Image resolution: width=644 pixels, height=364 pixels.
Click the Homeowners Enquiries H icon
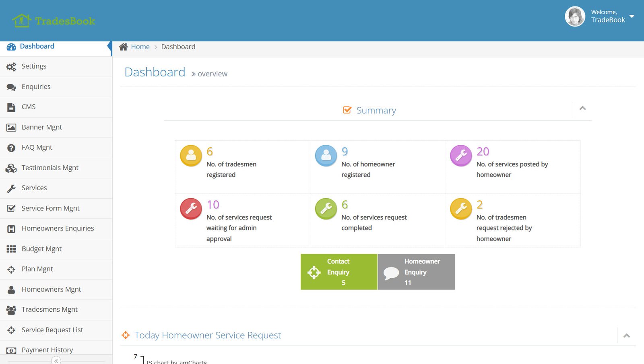tap(11, 229)
